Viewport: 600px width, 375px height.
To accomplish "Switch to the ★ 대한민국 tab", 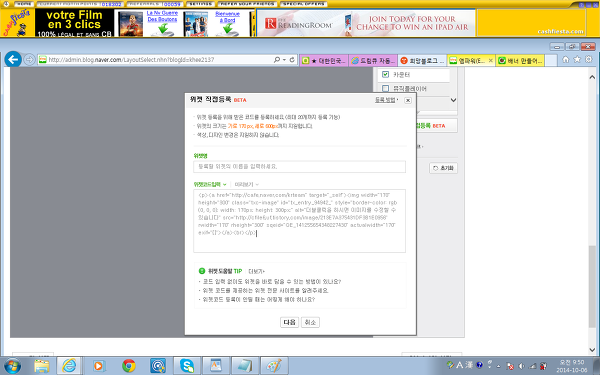I will point(324,60).
